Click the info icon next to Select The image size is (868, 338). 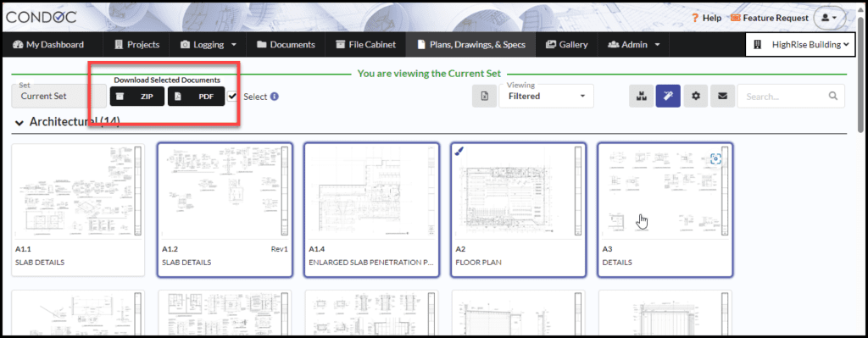[274, 97]
